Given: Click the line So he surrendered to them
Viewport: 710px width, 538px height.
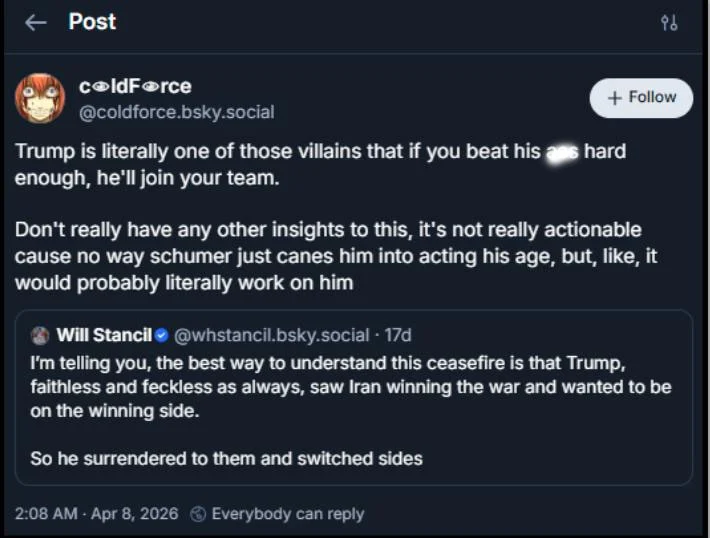Looking at the screenshot, I should pos(226,459).
